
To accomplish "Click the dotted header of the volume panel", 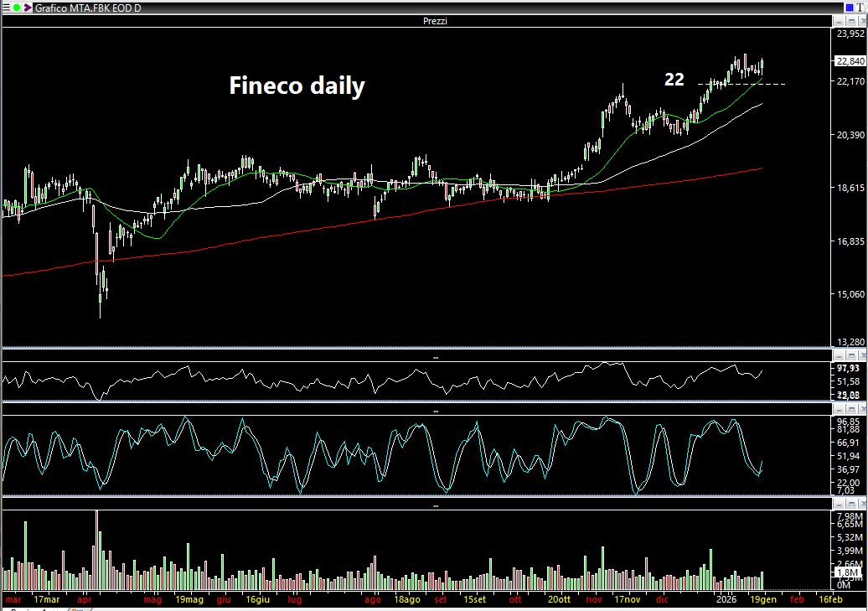I will pos(436,506).
